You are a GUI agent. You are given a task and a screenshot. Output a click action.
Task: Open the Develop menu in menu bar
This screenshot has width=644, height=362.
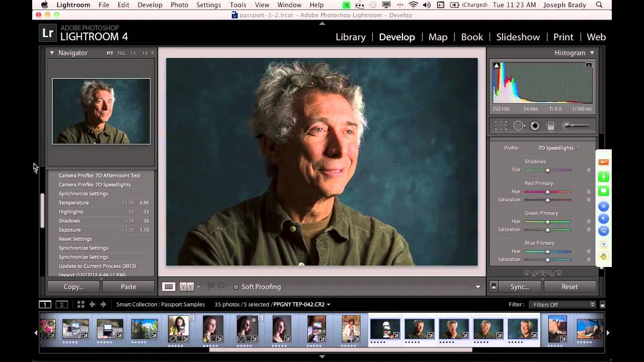[x=149, y=5]
